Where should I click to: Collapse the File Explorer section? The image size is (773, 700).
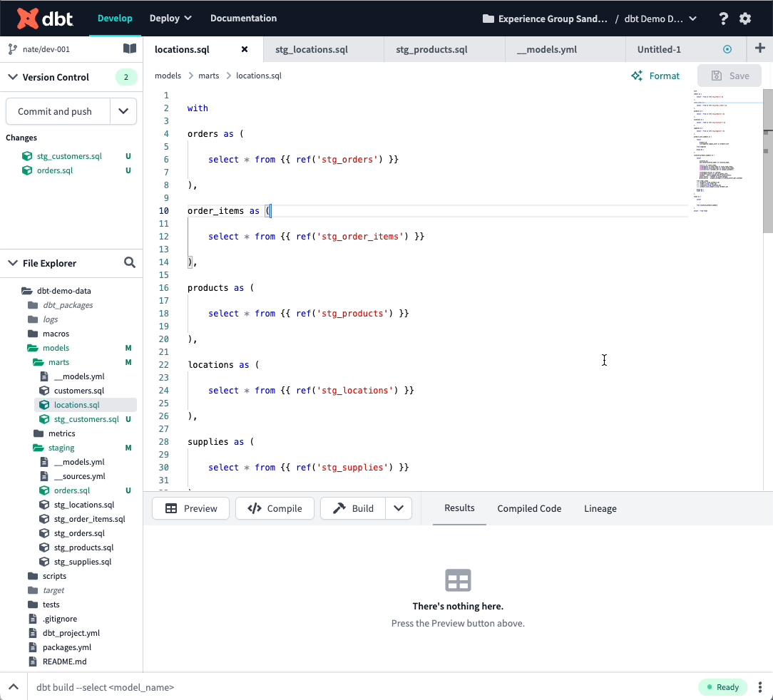point(12,263)
